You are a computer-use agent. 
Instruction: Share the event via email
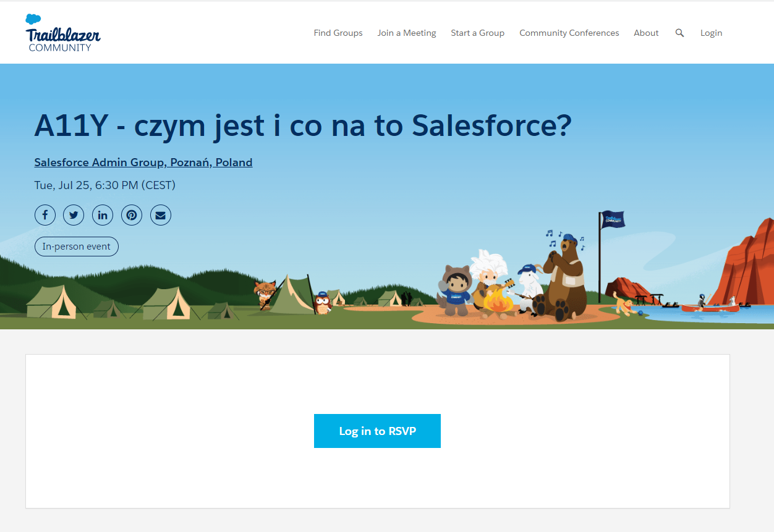(x=160, y=214)
